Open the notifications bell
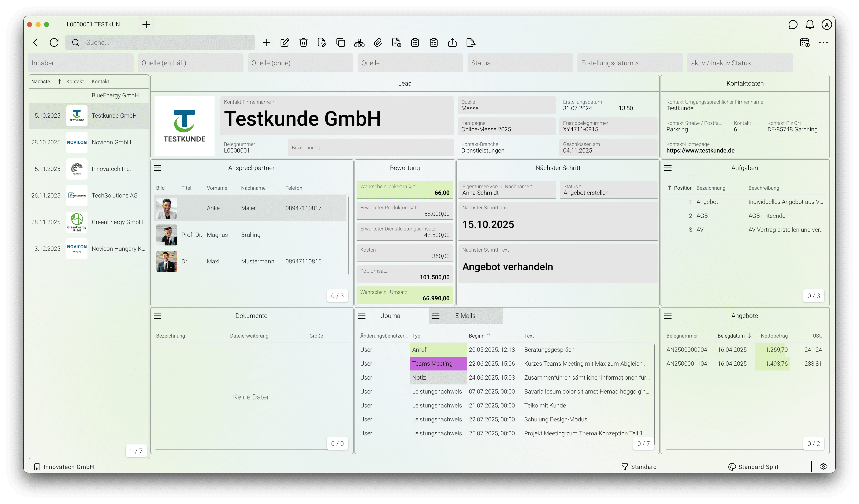859x504 pixels. (x=810, y=25)
